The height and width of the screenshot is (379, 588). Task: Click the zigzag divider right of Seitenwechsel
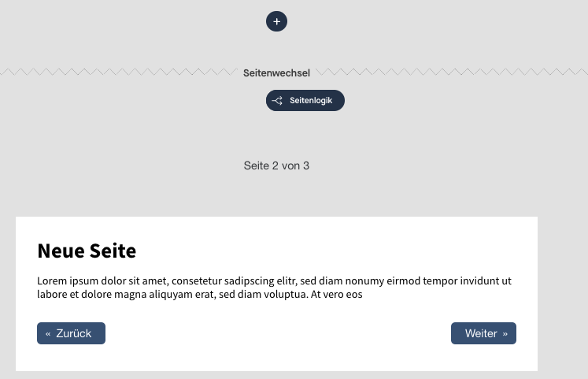point(452,72)
